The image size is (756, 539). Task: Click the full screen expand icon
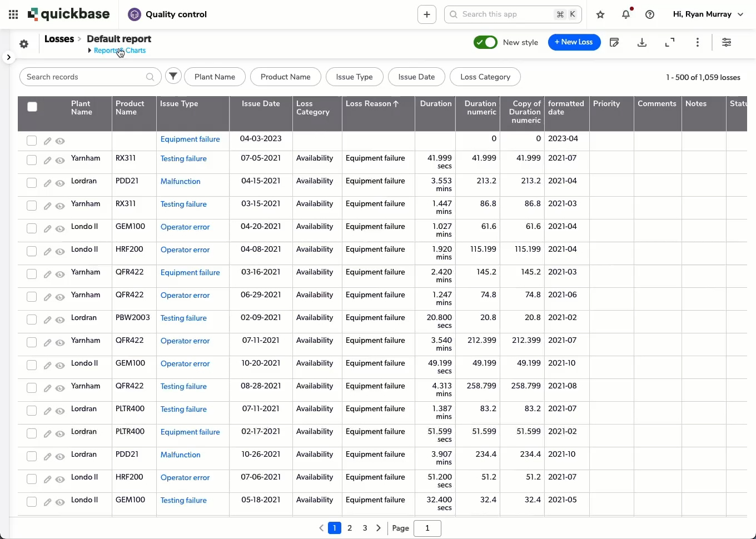670,42
